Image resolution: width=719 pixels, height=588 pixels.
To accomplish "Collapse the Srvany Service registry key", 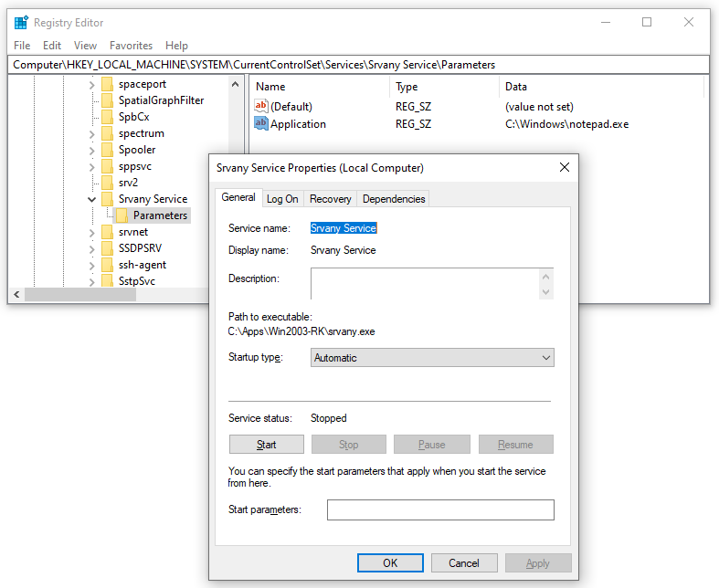I will pyautogui.click(x=91, y=199).
